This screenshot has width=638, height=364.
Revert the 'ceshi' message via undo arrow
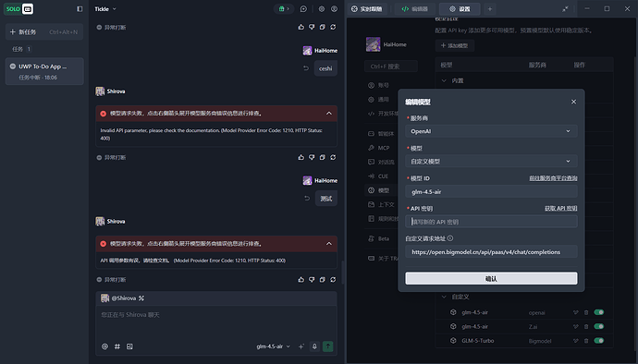tap(306, 68)
